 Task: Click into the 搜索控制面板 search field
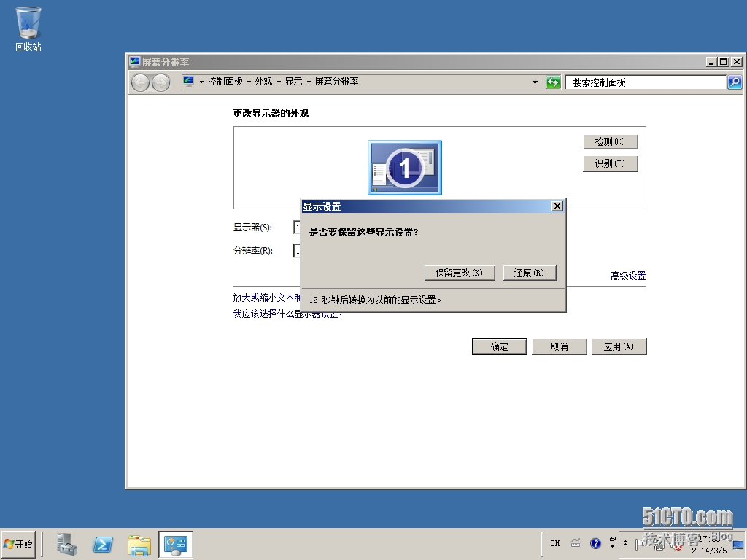click(x=646, y=82)
